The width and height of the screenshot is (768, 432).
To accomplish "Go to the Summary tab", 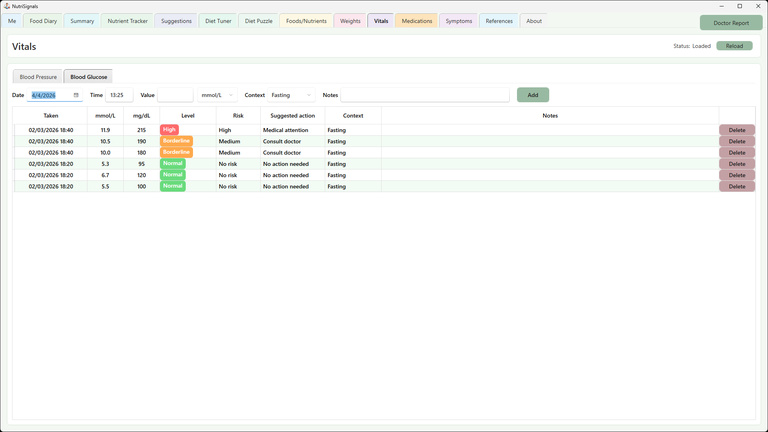I will (82, 21).
